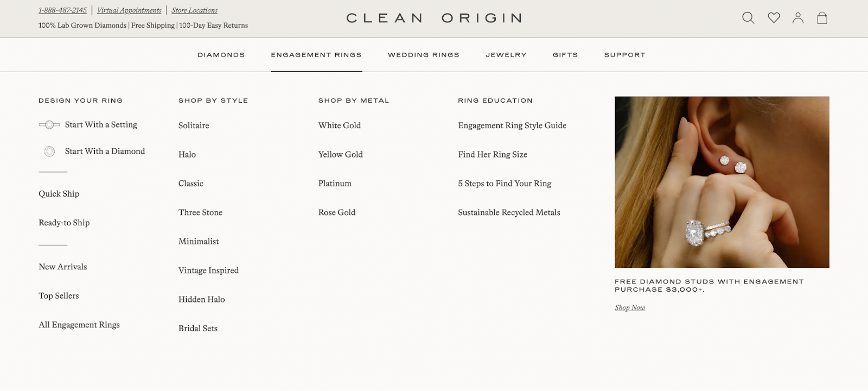
Task: Click the Shop By Style heading
Action: point(213,100)
